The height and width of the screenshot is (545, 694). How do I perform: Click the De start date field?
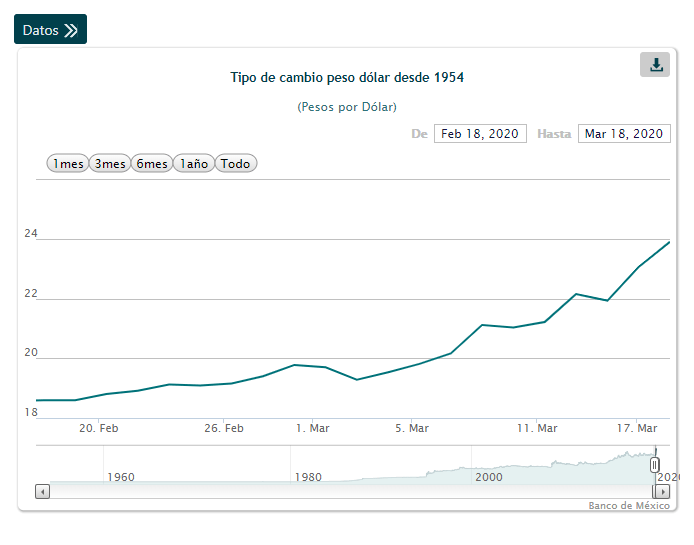click(480, 134)
